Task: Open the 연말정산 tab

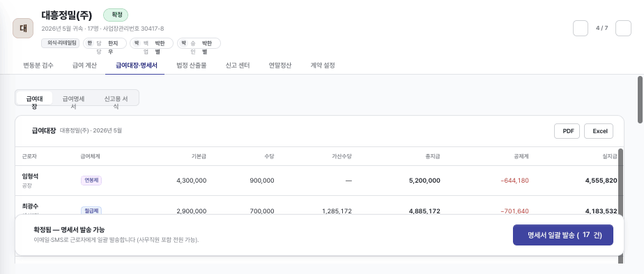Action: tap(280, 66)
